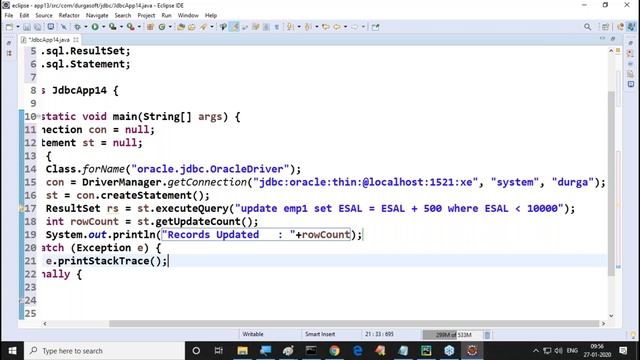Viewport: 640px width, 360px height.
Task: Click the Search flashlight toolbar icon
Action: click(203, 27)
